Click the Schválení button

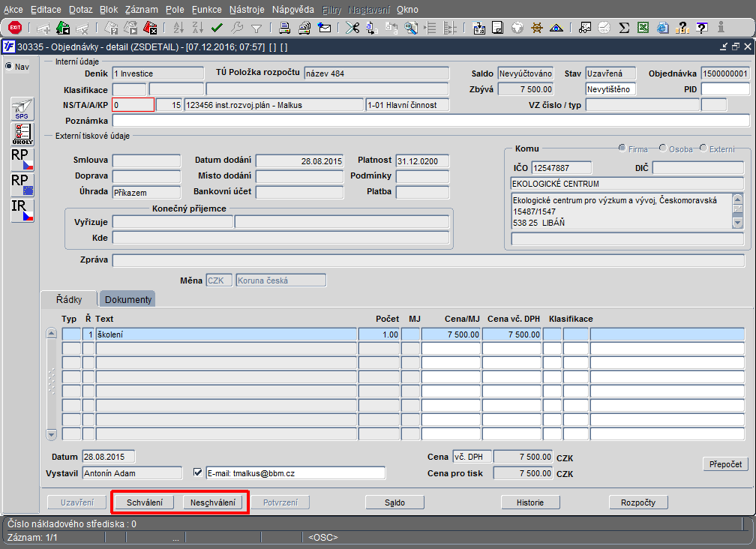[144, 502]
